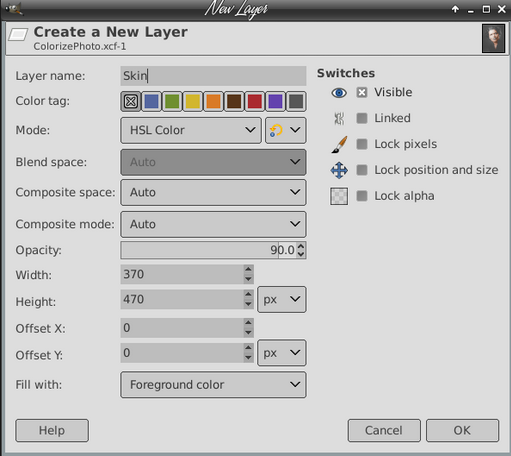Open the Composite mode dropdown

[x=213, y=224]
